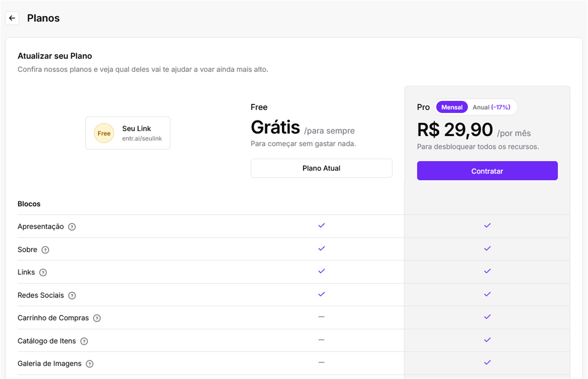The image size is (588, 379).
Task: Click the entr.ai/seulink address text
Action: click(142, 139)
